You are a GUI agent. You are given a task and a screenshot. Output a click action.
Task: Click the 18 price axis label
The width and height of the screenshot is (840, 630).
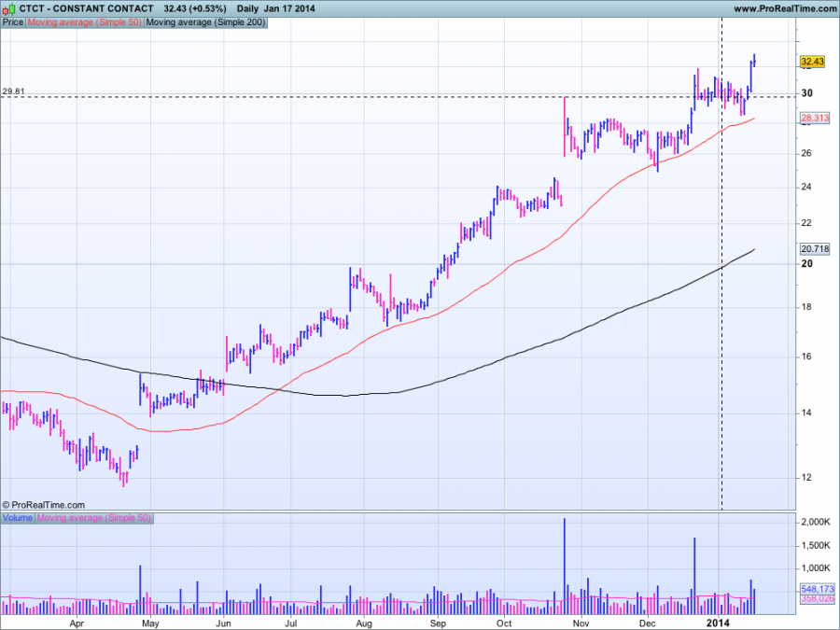tap(806, 307)
